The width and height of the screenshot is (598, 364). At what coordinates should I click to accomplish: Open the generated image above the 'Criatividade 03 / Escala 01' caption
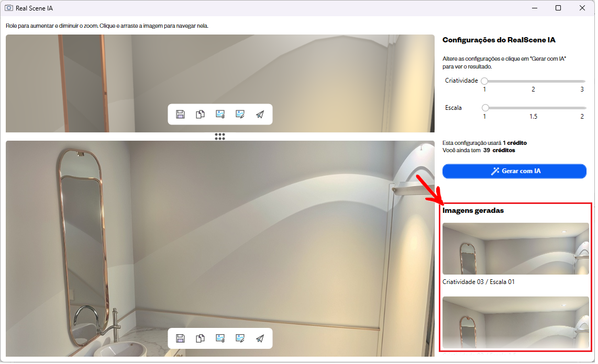(516, 249)
